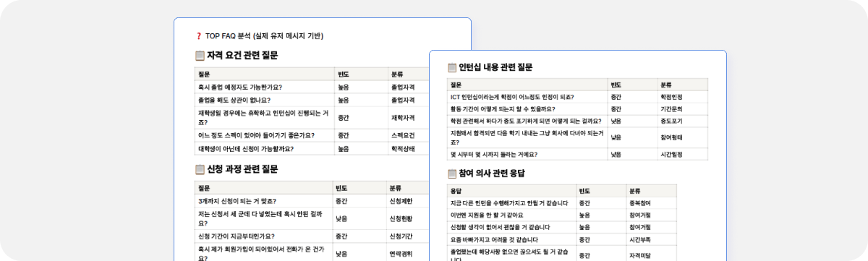Select the question 'ICT 인턴십이라는게 학점이 어느정도 인정이 되죠?'
The image size is (868, 261).
click(512, 97)
